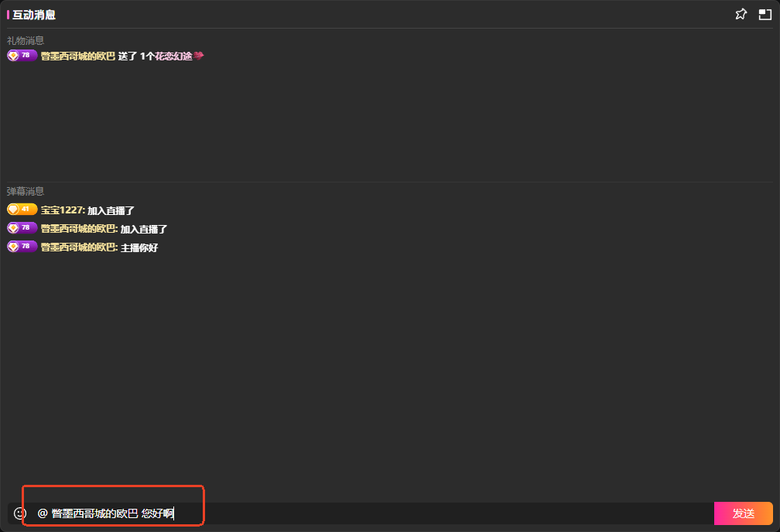Click the 弹幕消息 section header
This screenshot has height=532, width=780.
(26, 191)
